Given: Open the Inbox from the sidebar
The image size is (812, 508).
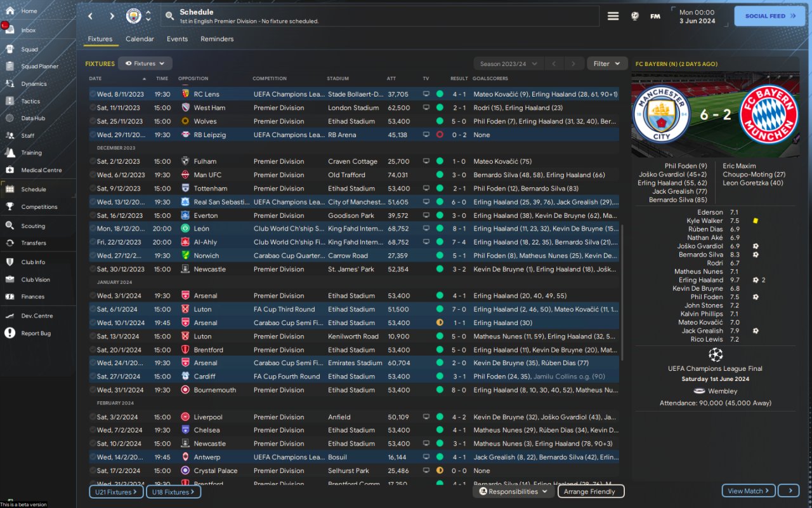Looking at the screenshot, I should (29, 30).
